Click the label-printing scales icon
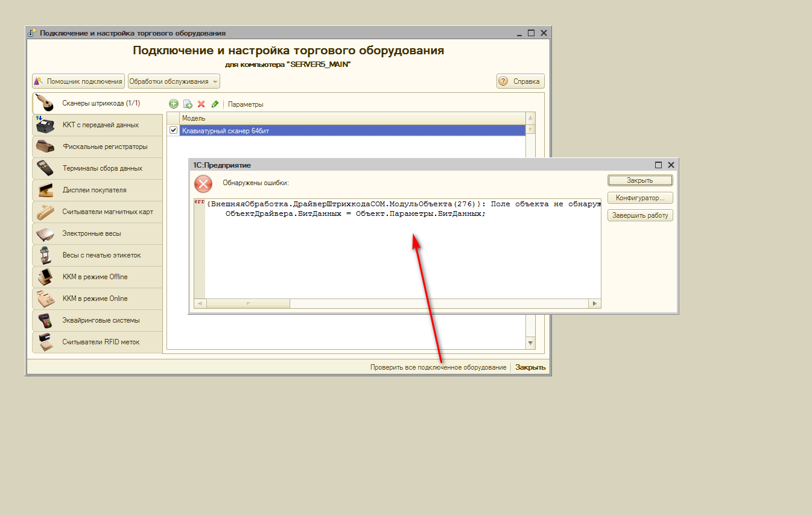 pos(45,255)
